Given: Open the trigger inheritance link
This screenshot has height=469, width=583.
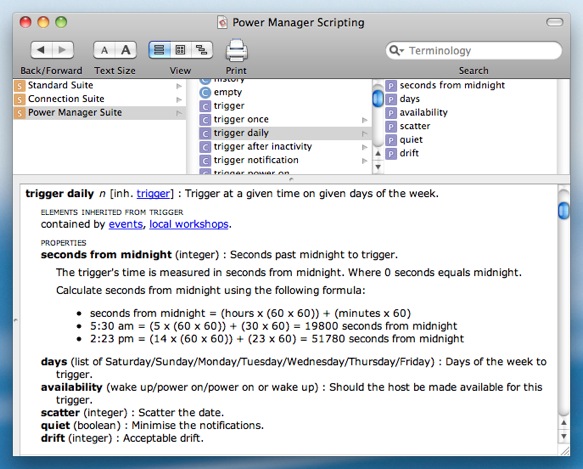Looking at the screenshot, I should click(153, 194).
